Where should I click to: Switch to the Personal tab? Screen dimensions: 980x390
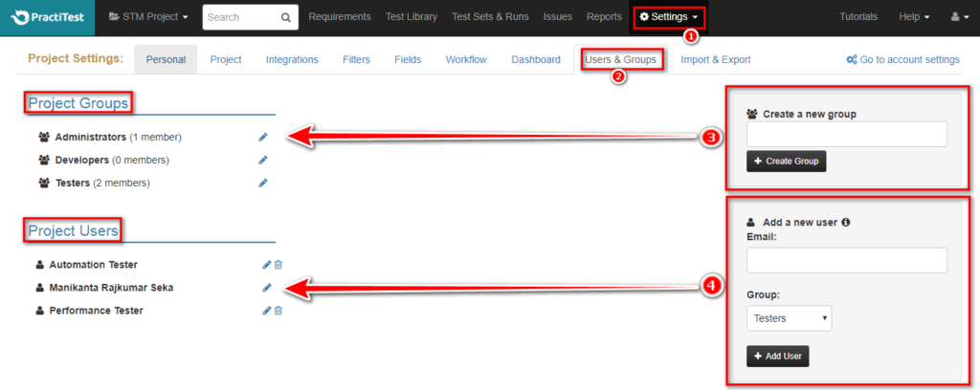click(x=166, y=60)
